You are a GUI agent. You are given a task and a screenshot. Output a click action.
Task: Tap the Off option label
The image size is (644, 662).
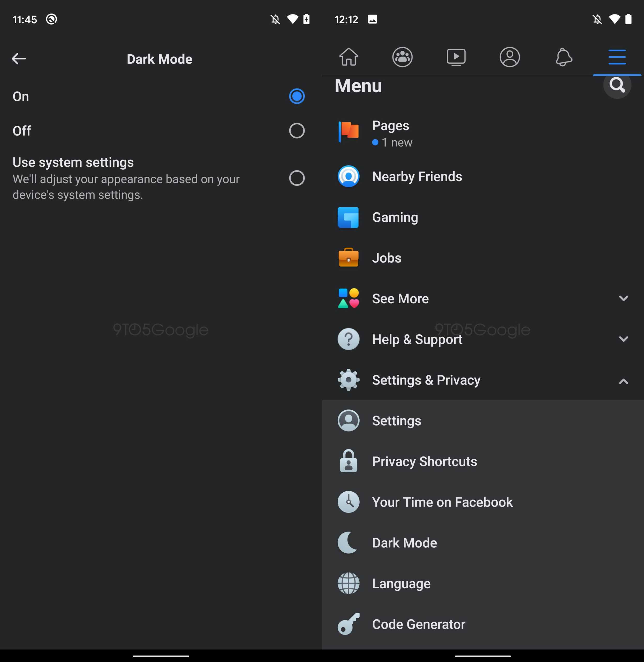click(x=22, y=131)
